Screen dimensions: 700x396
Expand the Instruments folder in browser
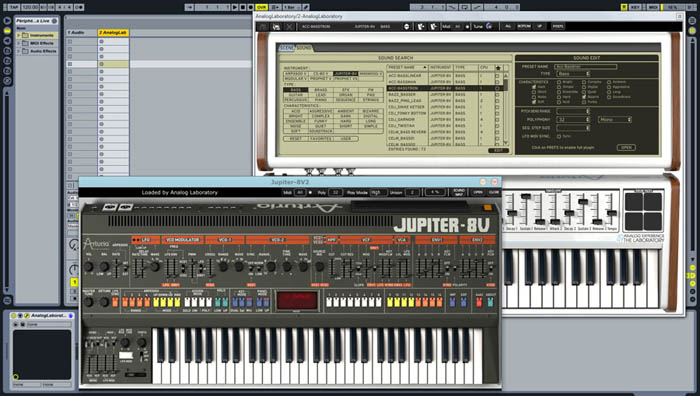(19, 35)
